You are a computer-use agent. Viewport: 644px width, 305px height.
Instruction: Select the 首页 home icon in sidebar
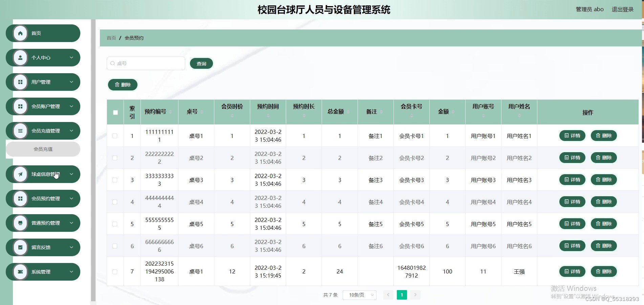tap(20, 33)
